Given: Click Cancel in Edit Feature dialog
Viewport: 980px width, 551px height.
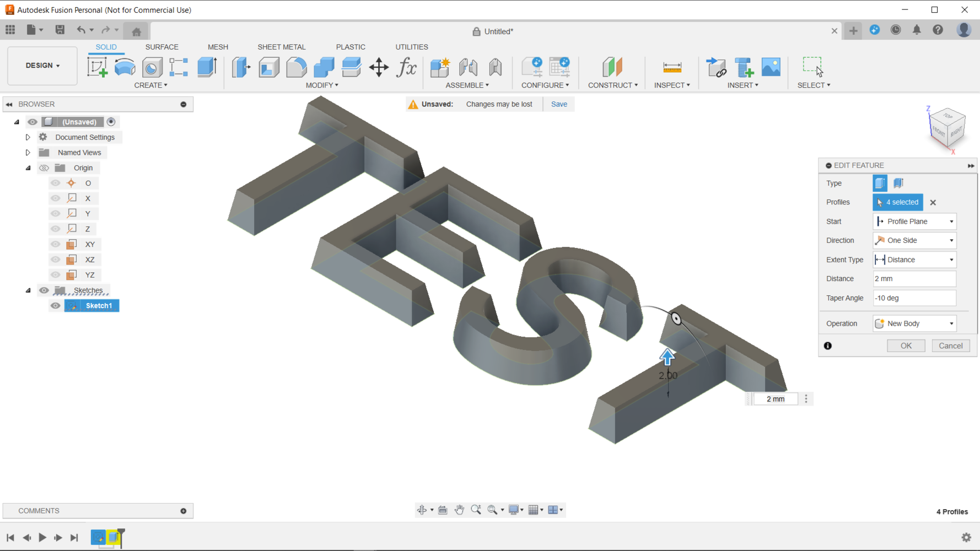Looking at the screenshot, I should (x=951, y=345).
